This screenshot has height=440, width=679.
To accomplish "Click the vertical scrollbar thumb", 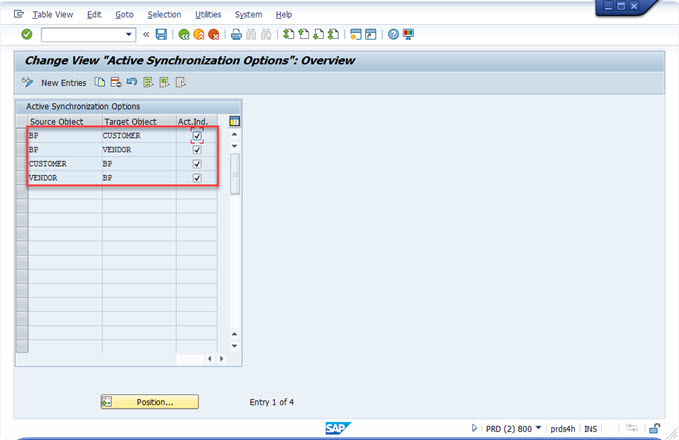I will 235,174.
